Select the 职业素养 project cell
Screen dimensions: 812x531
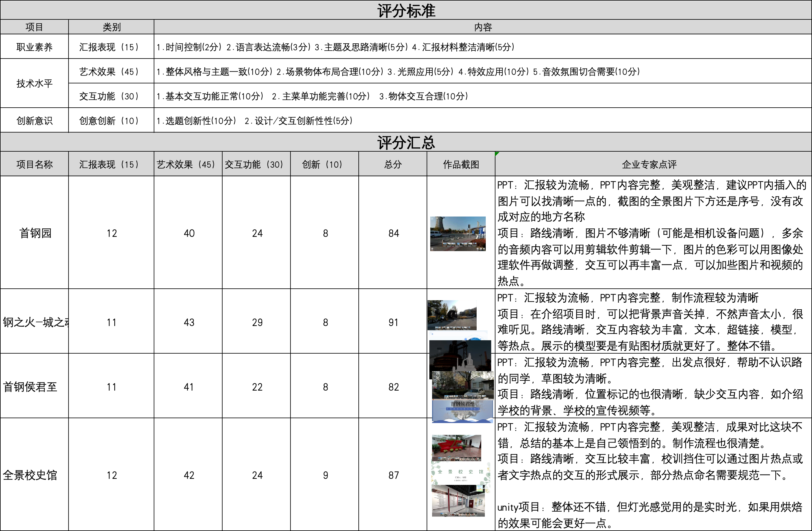tap(35, 47)
